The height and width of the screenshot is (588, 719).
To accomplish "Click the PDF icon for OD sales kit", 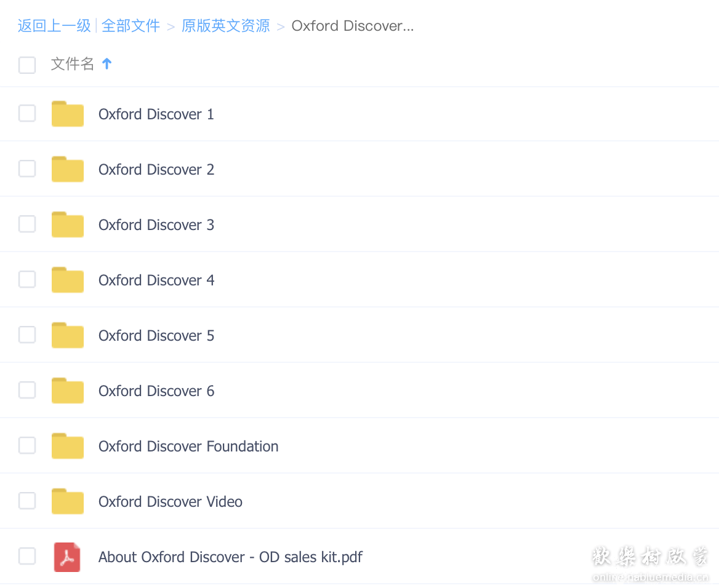I will (x=67, y=557).
